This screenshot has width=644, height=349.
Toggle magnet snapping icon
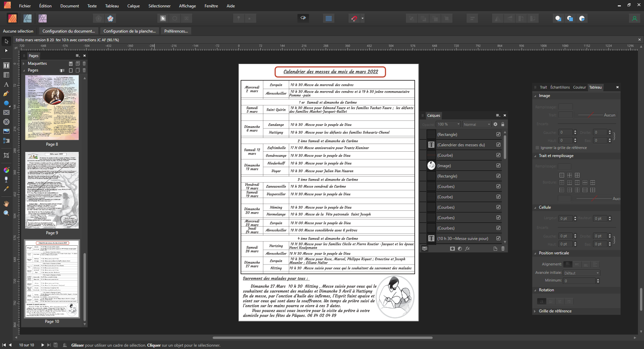click(354, 18)
